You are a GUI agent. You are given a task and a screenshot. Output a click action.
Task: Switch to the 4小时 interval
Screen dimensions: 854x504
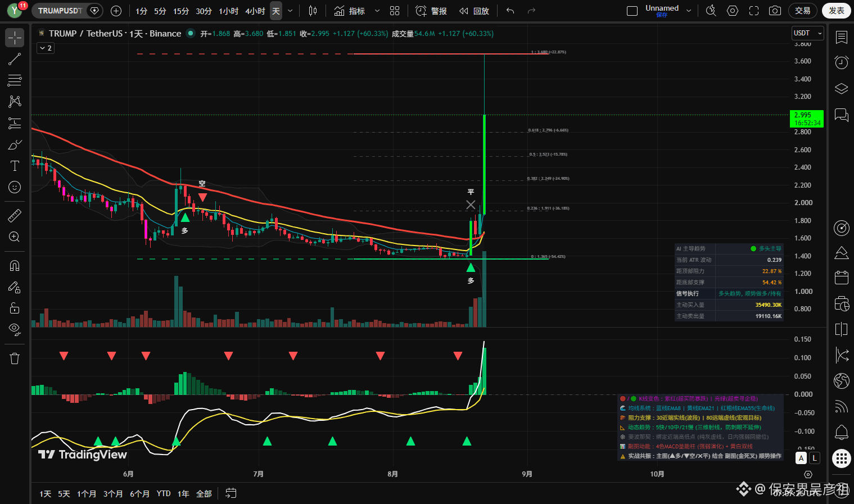[255, 11]
